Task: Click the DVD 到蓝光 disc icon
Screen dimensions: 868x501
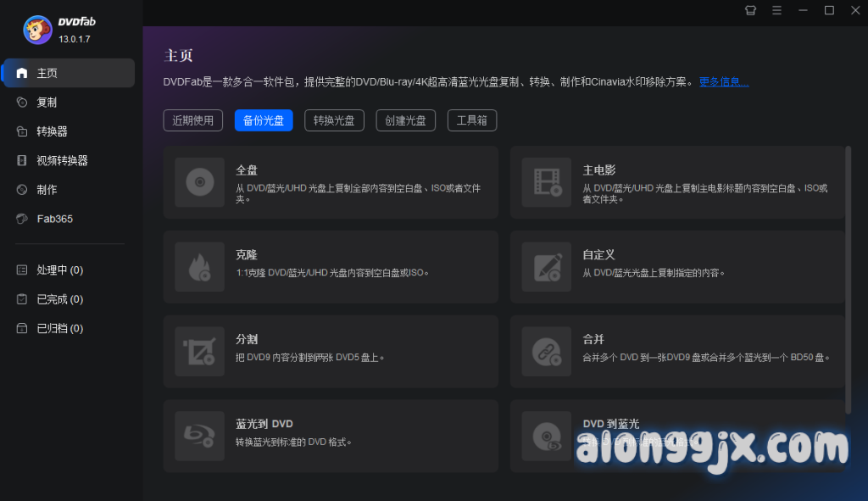Action: pos(547,437)
